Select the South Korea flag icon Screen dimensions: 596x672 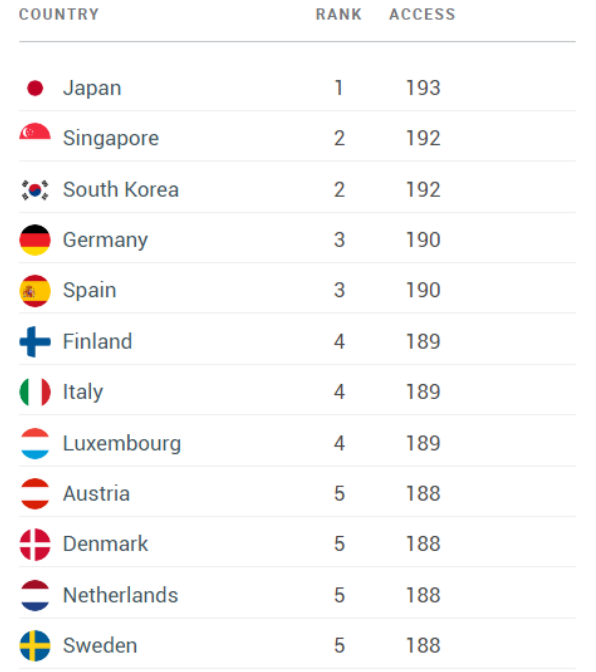35,190
